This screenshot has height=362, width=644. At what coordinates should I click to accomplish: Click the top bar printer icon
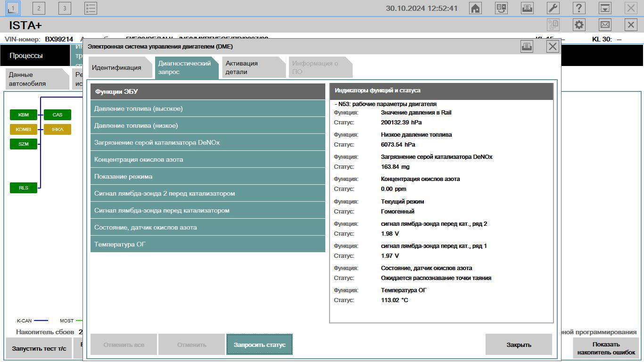coord(527,8)
